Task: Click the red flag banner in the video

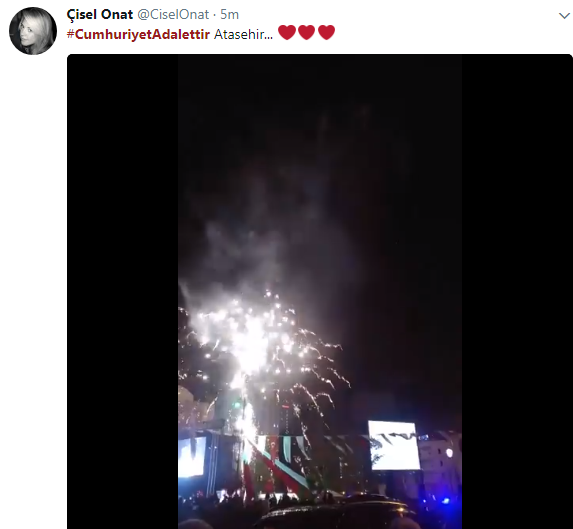Action: 272,464
